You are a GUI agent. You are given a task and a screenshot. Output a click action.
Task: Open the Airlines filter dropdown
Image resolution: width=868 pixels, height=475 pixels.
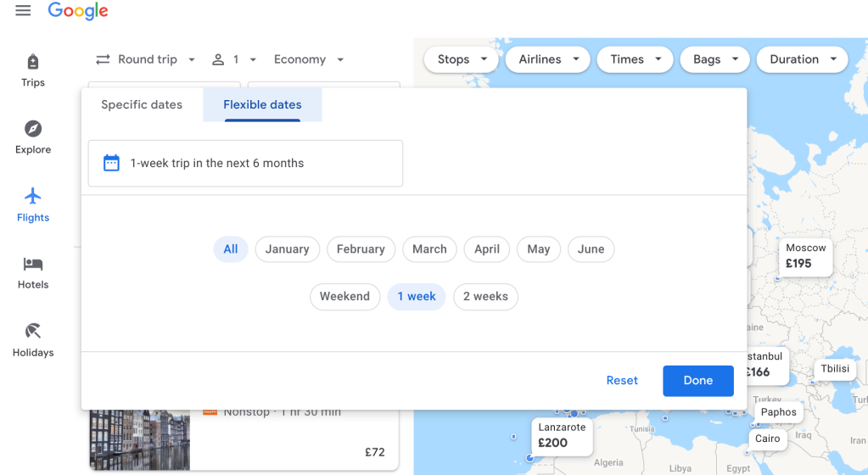tap(547, 59)
